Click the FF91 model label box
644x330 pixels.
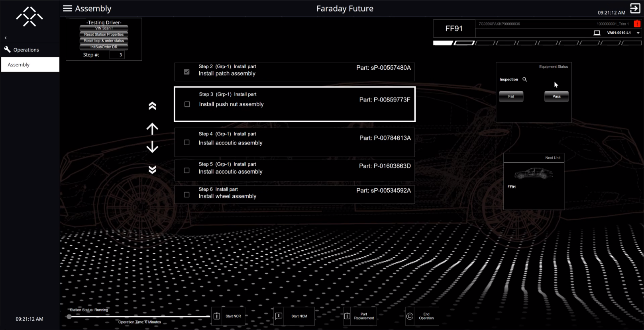454,29
